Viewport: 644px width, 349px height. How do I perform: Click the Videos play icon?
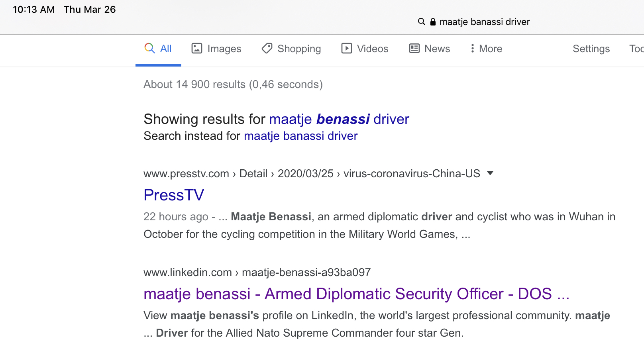346,48
